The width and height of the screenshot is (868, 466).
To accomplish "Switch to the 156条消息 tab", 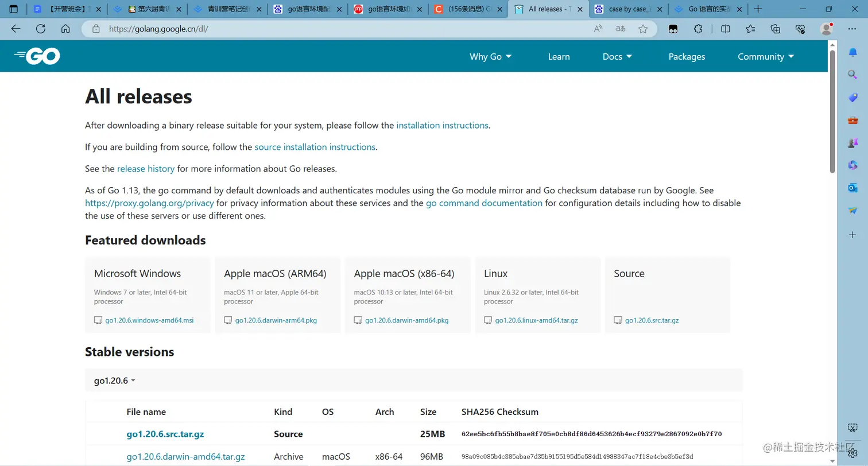I will click(468, 9).
